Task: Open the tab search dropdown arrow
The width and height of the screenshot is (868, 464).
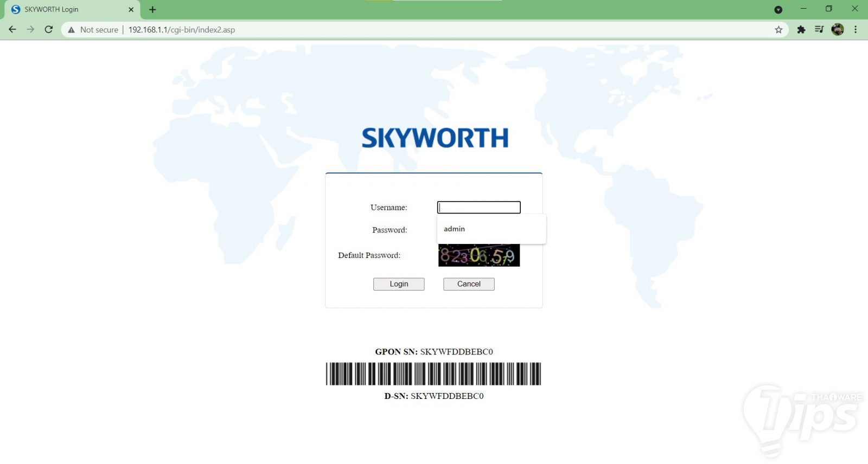Action: pyautogui.click(x=778, y=9)
